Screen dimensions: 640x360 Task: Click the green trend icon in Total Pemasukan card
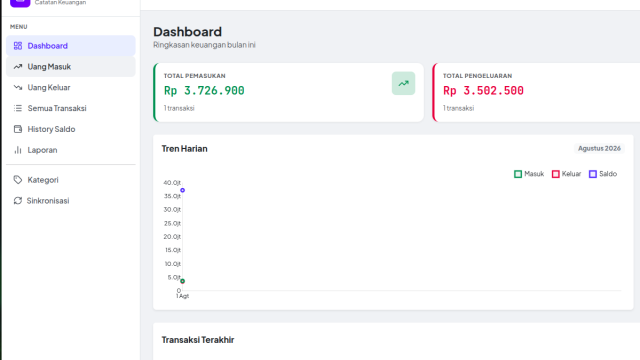pyautogui.click(x=403, y=83)
